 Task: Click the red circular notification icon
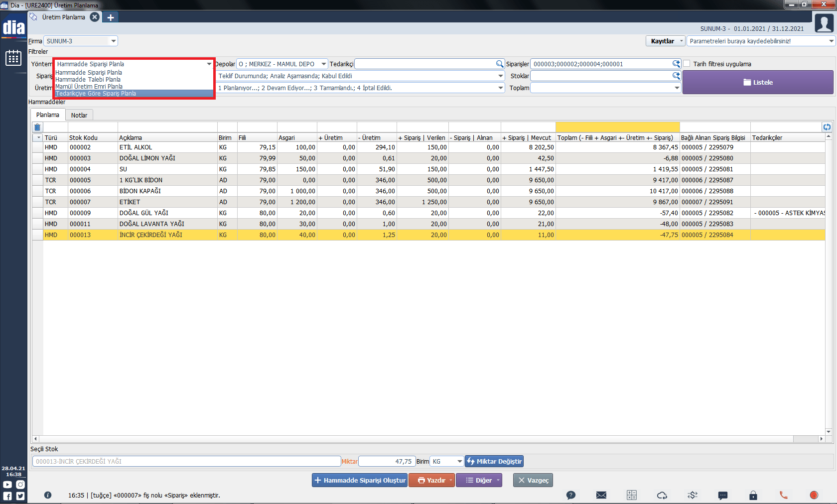pyautogui.click(x=814, y=495)
